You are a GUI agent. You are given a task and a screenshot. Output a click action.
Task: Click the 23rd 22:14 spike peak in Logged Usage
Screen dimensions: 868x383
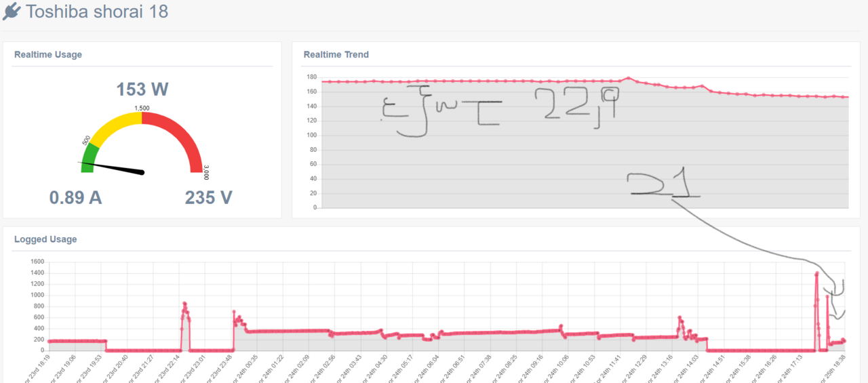184,303
